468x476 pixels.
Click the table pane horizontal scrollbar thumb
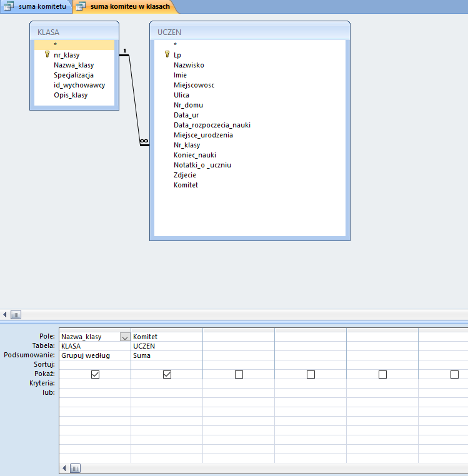tap(16, 315)
